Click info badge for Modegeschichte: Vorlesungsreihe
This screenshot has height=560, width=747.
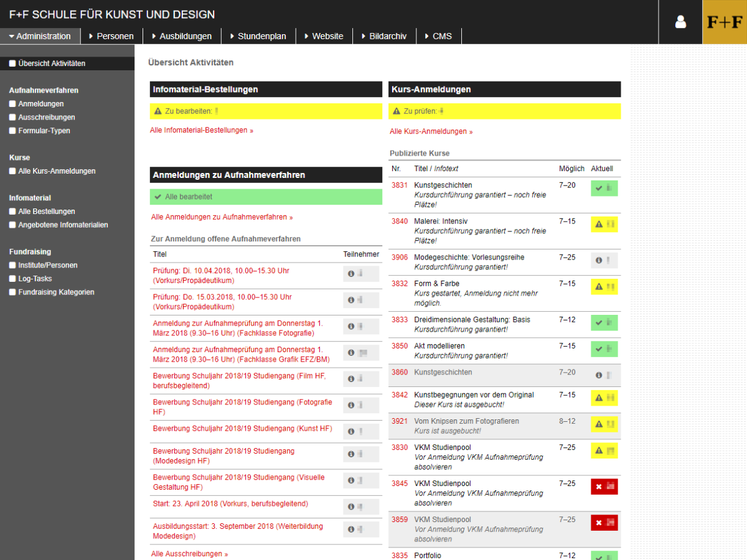604,260
